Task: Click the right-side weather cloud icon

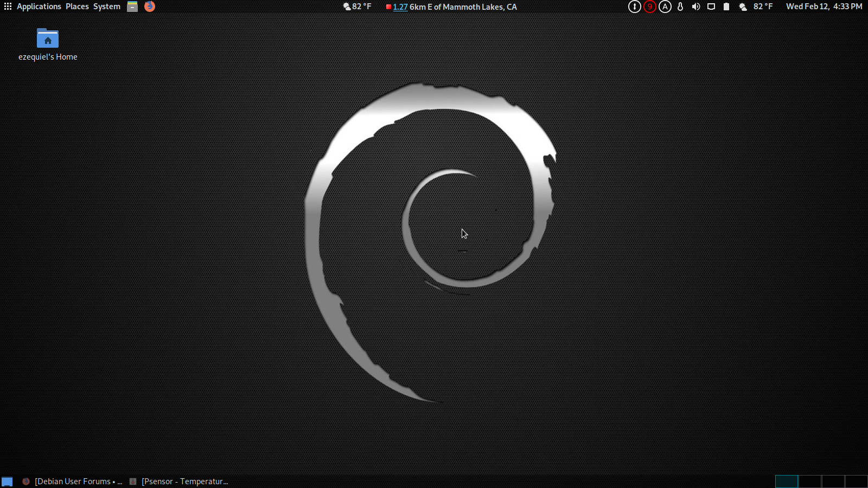Action: pyautogui.click(x=743, y=7)
